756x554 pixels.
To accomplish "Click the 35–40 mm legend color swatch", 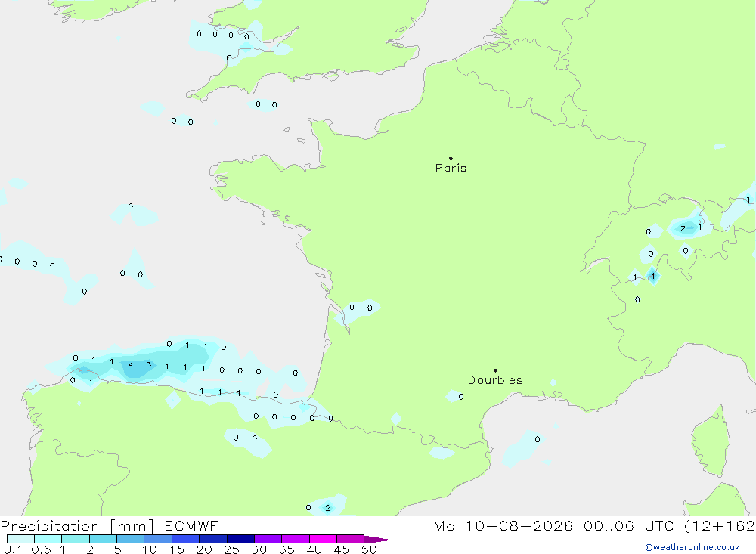I will [295, 539].
